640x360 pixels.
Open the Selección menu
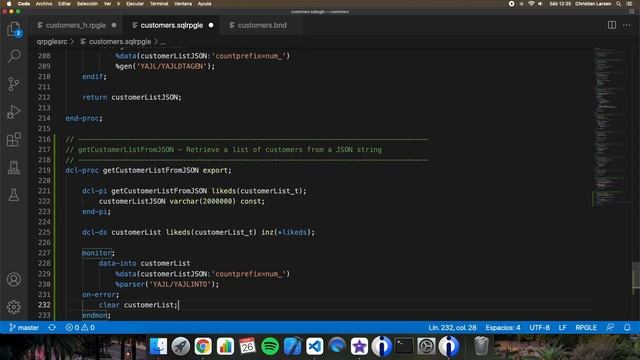click(x=87, y=4)
